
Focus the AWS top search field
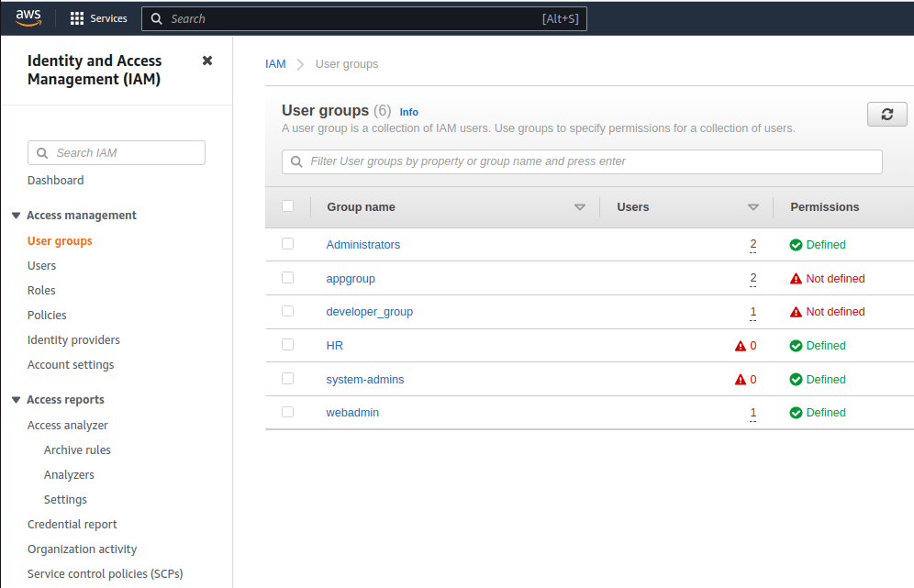point(363,18)
